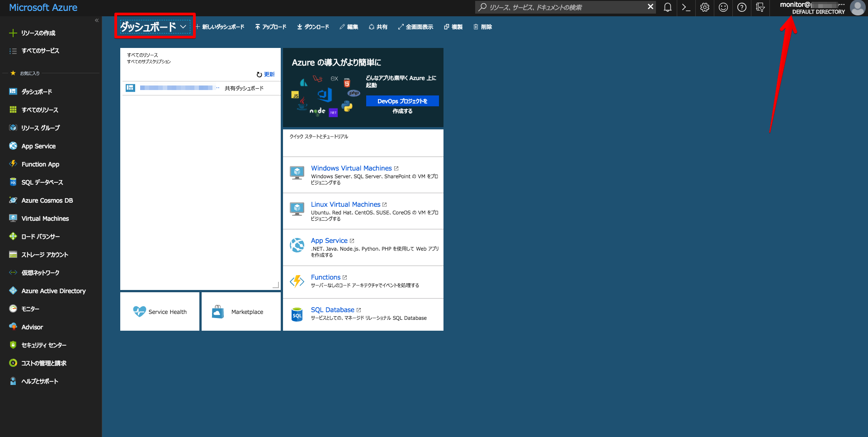Click the Windows VM monitor tile icon
Image resolution: width=868 pixels, height=437 pixels.
click(x=297, y=173)
